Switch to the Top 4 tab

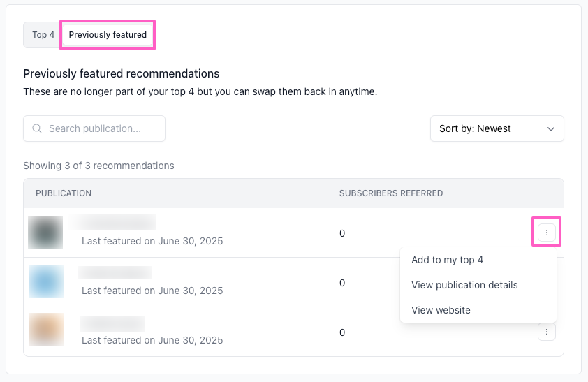pyautogui.click(x=43, y=35)
